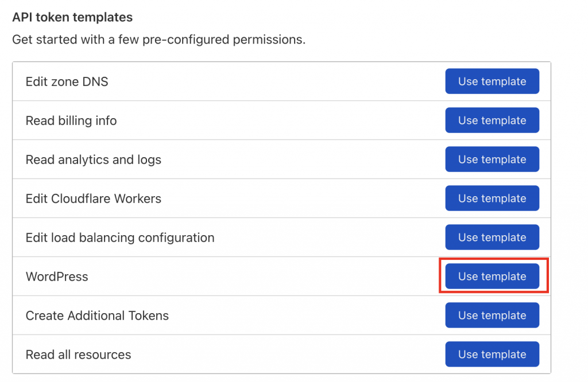
Task: Use template for Edit zone DNS
Action: click(492, 81)
